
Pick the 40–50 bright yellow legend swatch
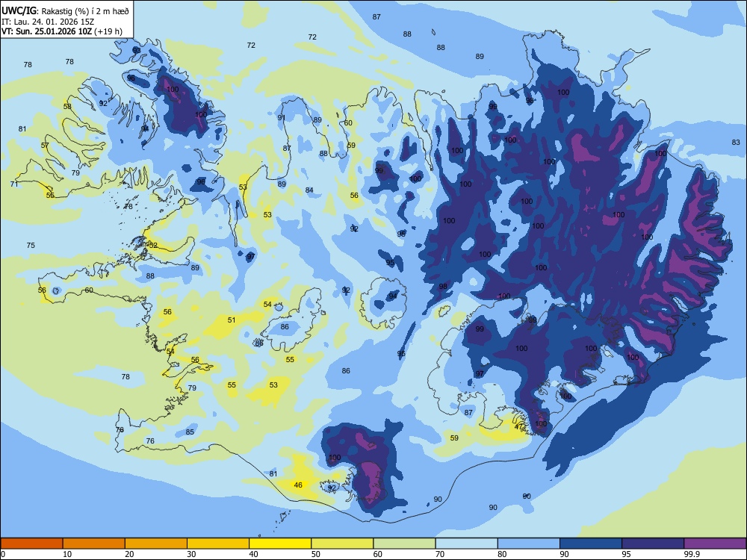point(280,544)
